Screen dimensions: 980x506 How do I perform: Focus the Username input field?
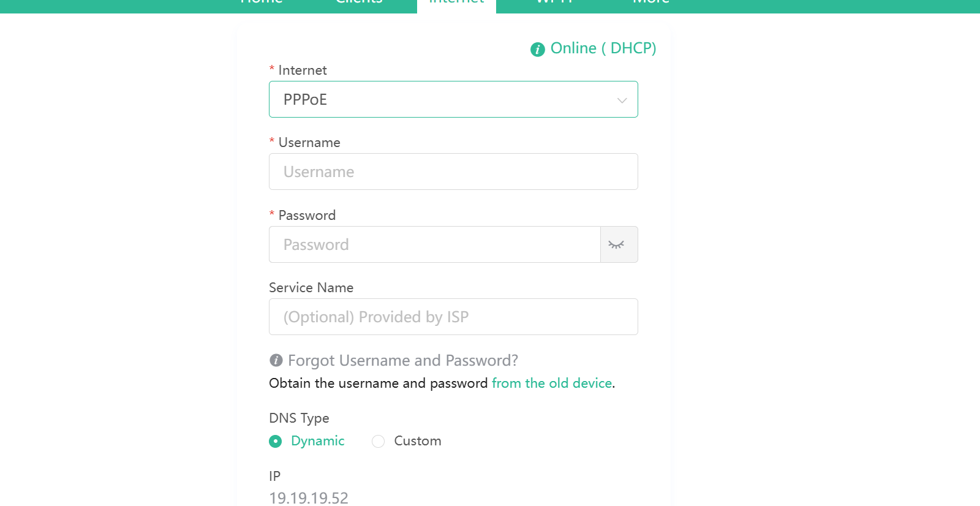453,172
